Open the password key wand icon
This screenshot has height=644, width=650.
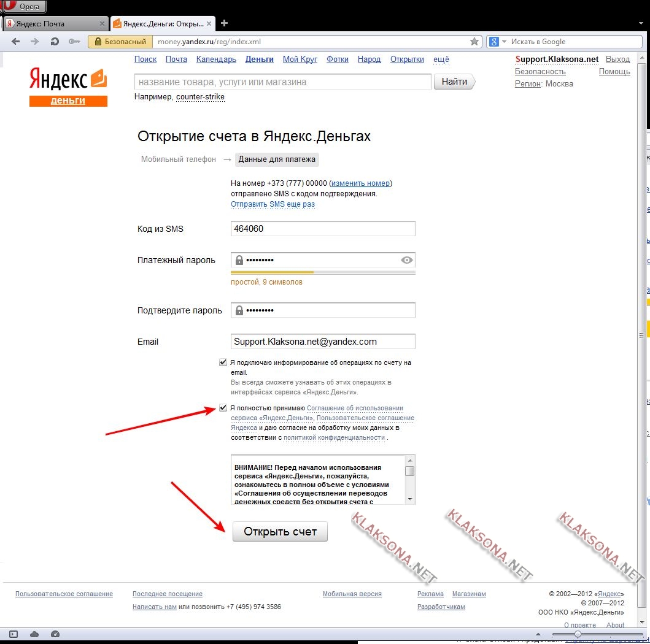click(74, 42)
